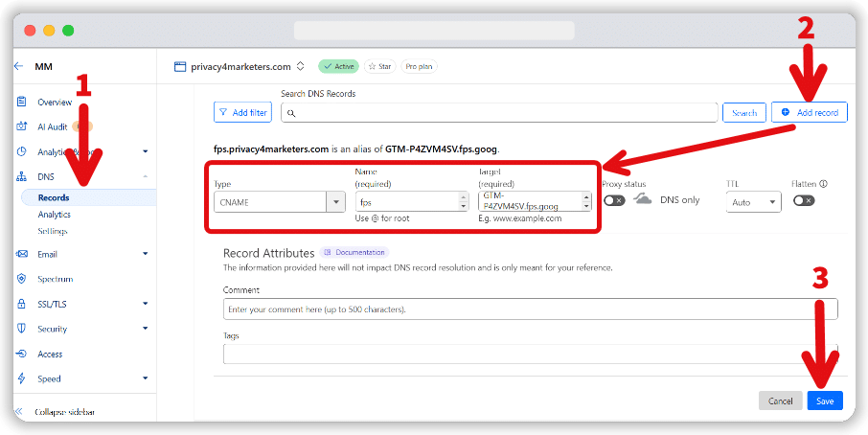Click the Pro plan badge
Image resolution: width=868 pixels, height=435 pixels.
coord(419,66)
